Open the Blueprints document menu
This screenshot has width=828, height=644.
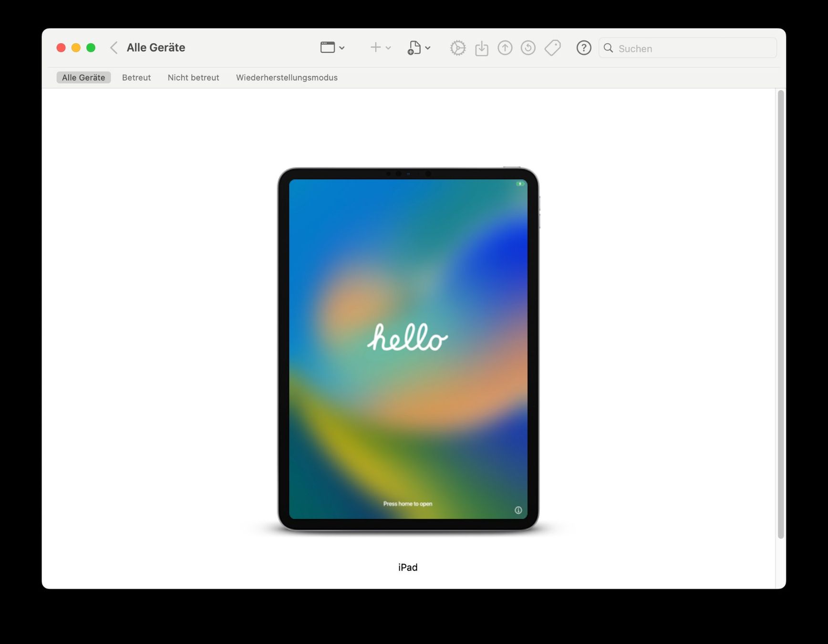(418, 48)
